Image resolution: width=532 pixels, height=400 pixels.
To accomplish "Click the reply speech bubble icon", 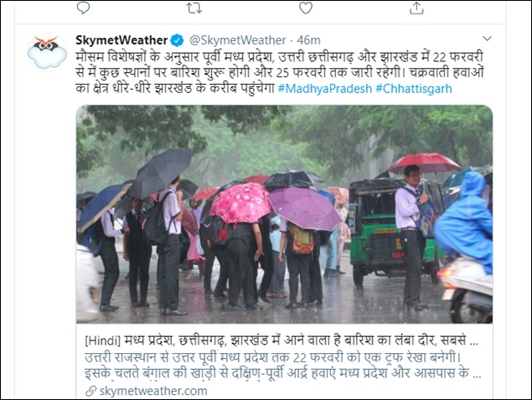I will 83,8.
